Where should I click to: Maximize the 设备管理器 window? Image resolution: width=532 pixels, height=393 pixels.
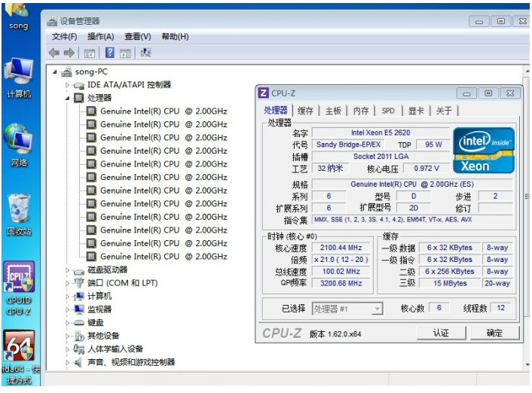(501, 21)
